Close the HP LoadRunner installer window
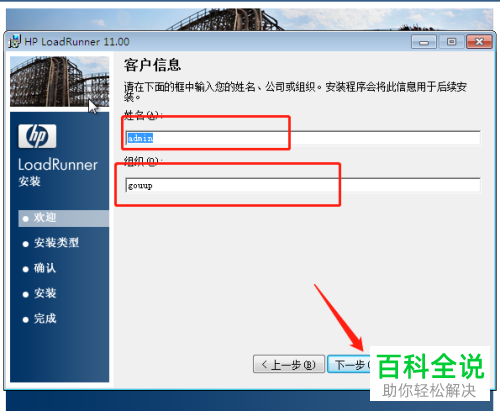 click(x=479, y=42)
